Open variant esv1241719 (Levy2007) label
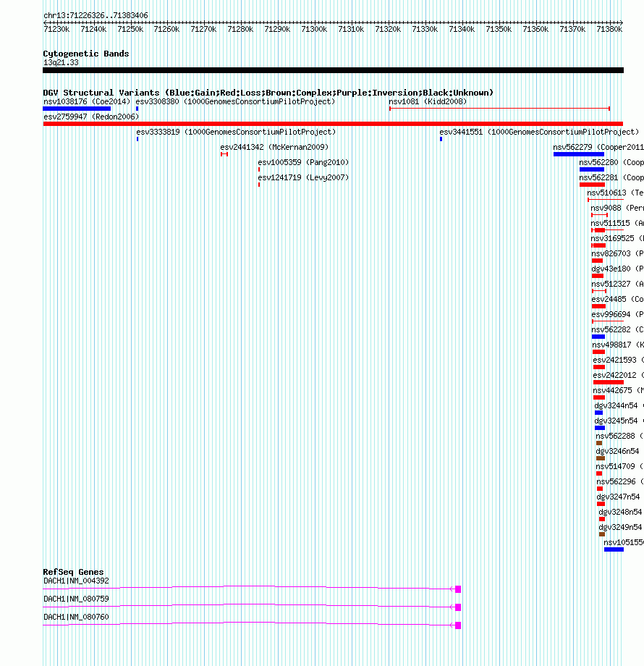 (303, 177)
